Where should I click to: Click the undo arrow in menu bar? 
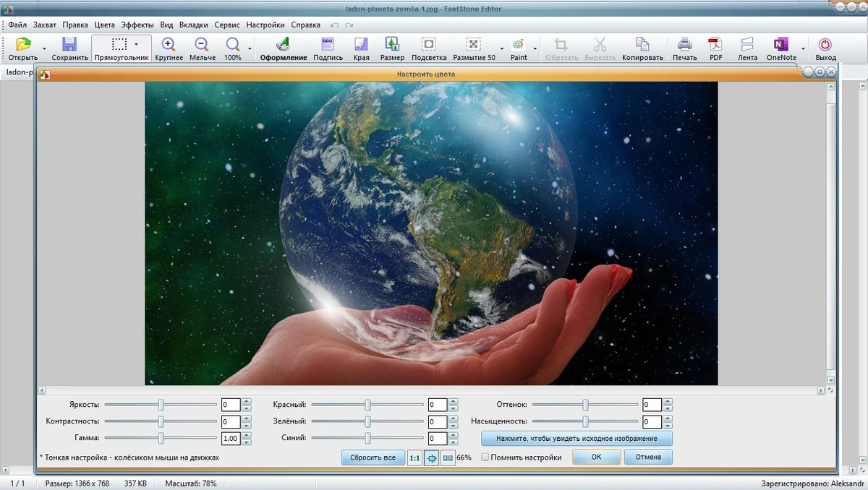334,25
